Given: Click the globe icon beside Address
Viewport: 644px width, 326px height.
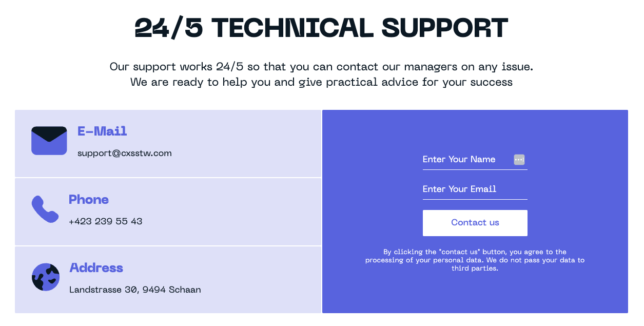Looking at the screenshot, I should point(46,277).
